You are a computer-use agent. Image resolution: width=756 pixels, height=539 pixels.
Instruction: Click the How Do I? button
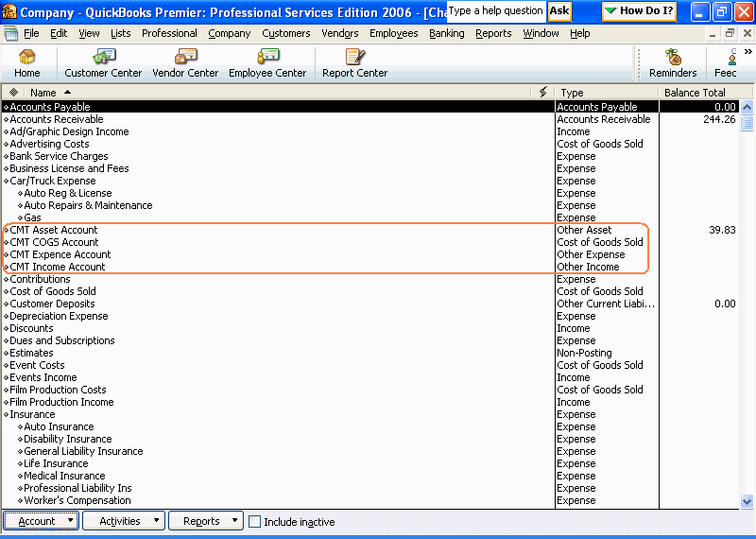coord(640,11)
